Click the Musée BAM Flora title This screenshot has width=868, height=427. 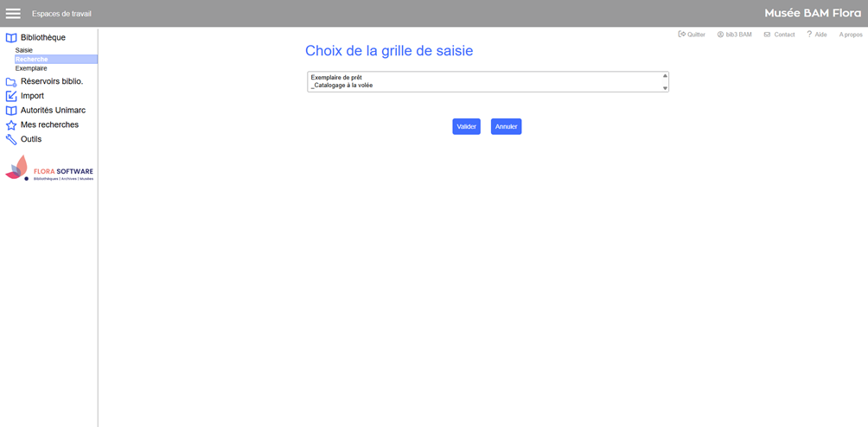[x=813, y=13]
